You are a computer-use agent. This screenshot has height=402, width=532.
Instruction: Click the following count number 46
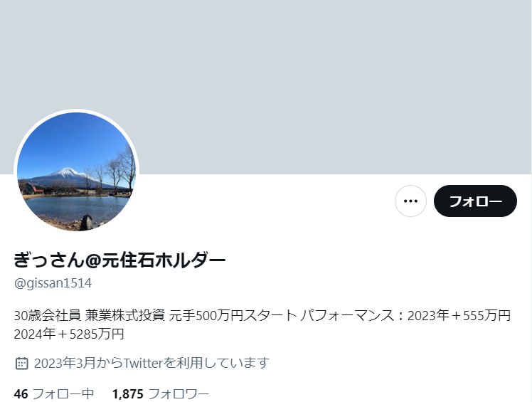21,394
